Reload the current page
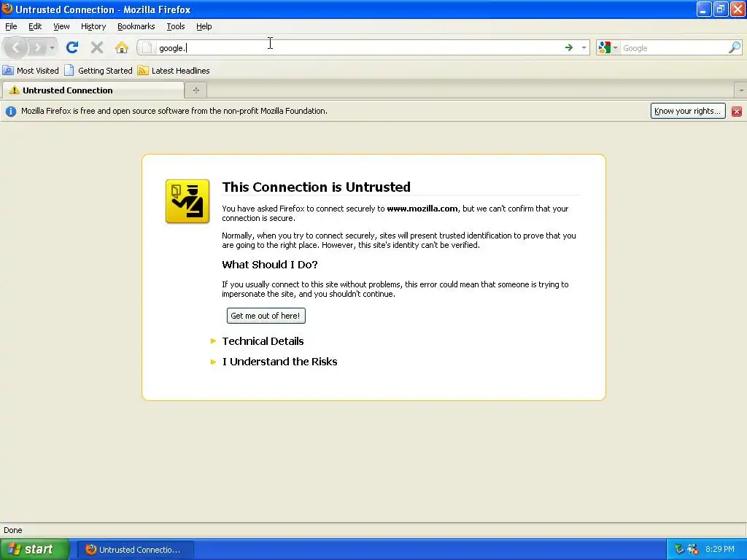Image resolution: width=747 pixels, height=560 pixels. (72, 47)
